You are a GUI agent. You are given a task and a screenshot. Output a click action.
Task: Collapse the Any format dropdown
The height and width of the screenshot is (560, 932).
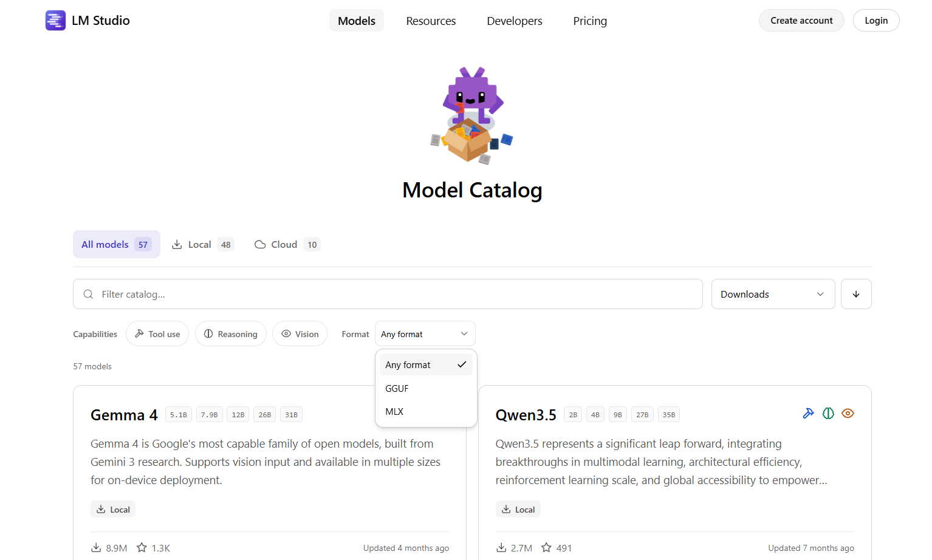[x=425, y=333]
